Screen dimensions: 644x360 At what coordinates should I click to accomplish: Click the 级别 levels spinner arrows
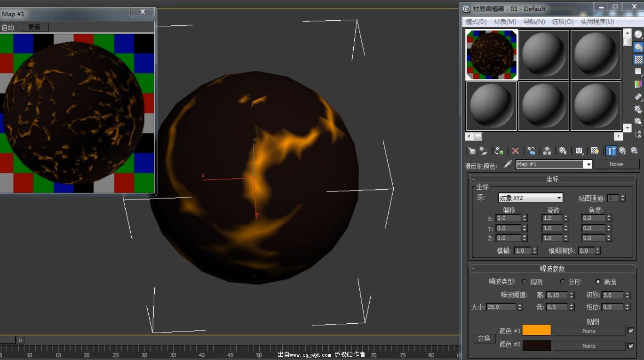(627, 295)
